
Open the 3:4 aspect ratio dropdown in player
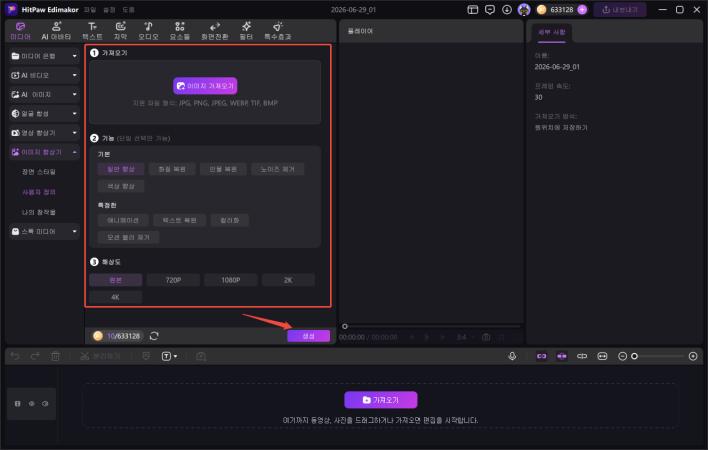tap(465, 337)
